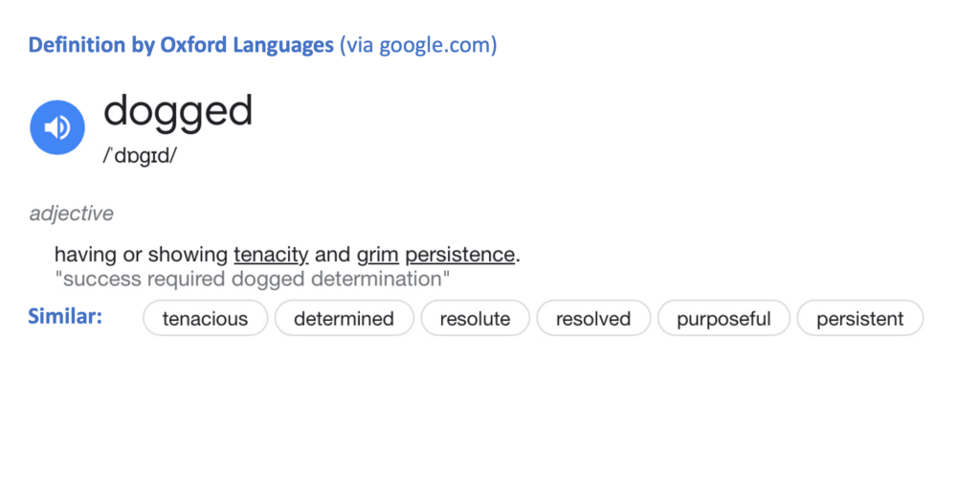
Task: Click the '(via google.com)' source text
Action: point(418,45)
